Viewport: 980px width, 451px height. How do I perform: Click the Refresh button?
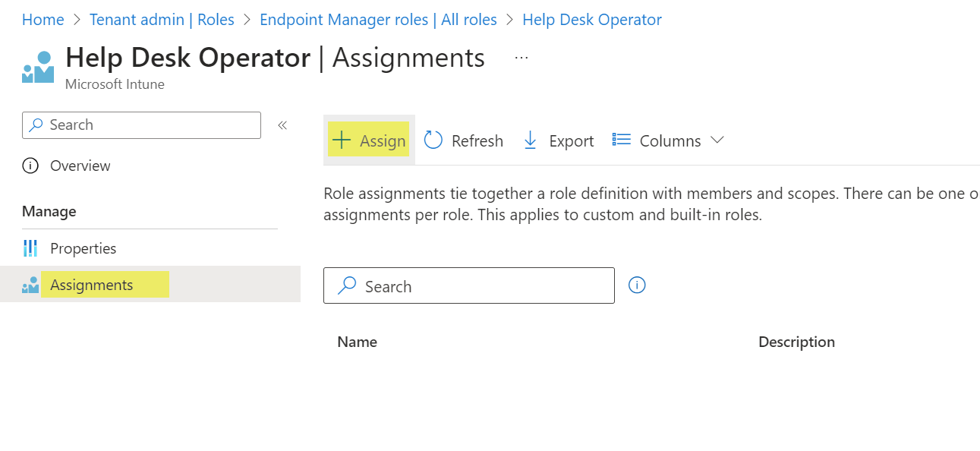pyautogui.click(x=463, y=140)
